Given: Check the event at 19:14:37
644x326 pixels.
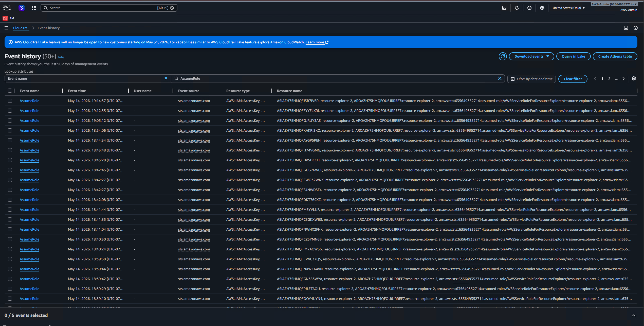Looking at the screenshot, I should pyautogui.click(x=10, y=101).
